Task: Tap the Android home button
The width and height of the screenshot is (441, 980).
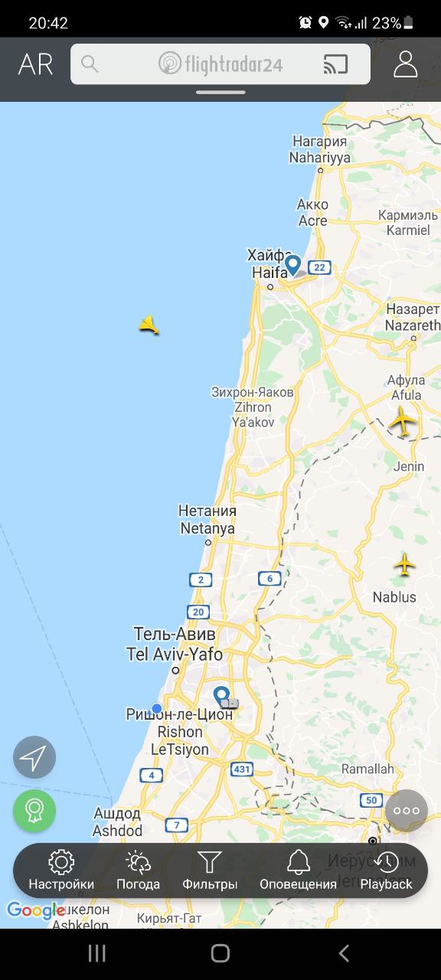Action: (x=220, y=953)
